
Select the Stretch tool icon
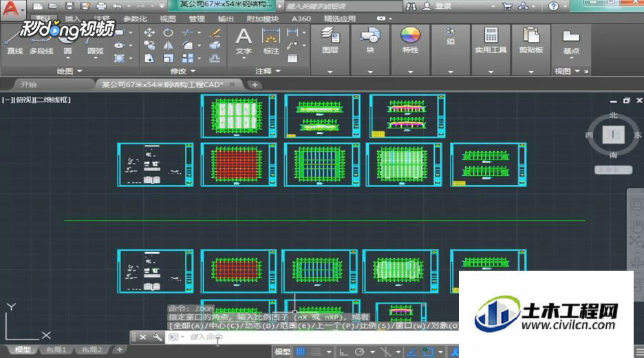click(149, 58)
